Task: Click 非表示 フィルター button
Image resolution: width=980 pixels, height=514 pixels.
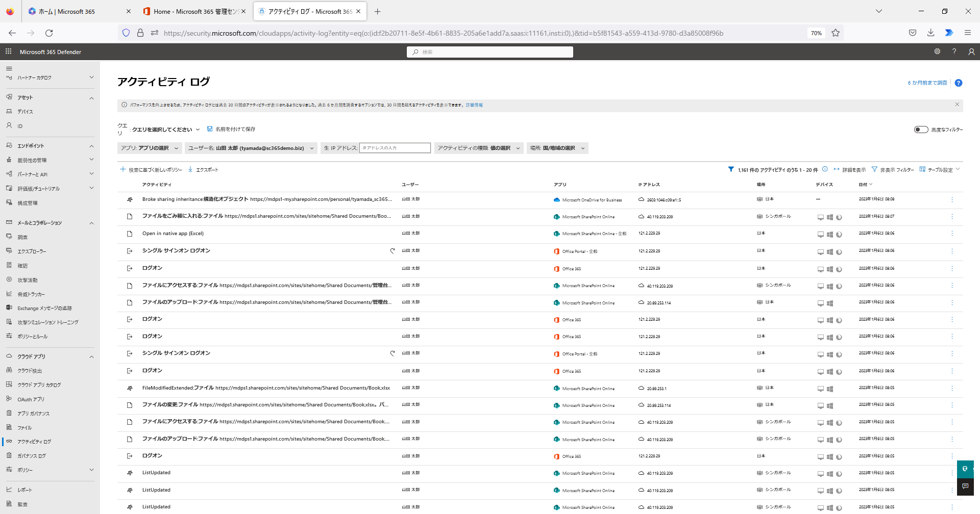Action: click(x=893, y=170)
